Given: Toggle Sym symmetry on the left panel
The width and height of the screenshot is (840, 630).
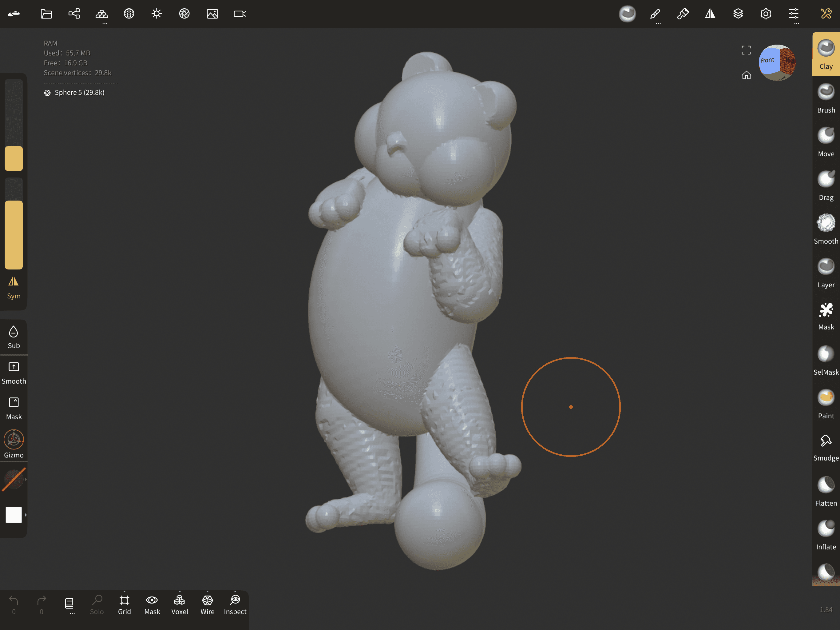Looking at the screenshot, I should coord(14,287).
